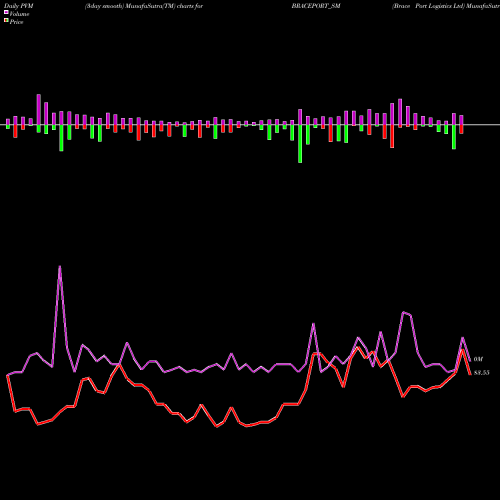This screenshot has width=500, height=500.
Task: Click the longest downward green histogram bar
Action: pyautogui.click(x=300, y=144)
